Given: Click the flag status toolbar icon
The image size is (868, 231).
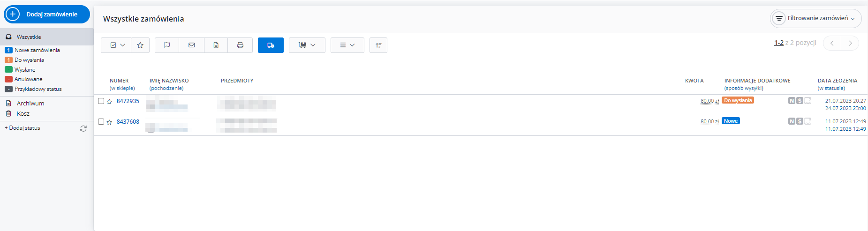Looking at the screenshot, I should (167, 45).
